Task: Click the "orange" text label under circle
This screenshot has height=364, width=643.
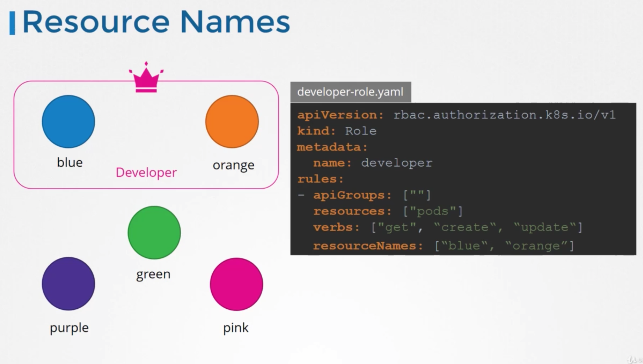Action: pos(233,165)
